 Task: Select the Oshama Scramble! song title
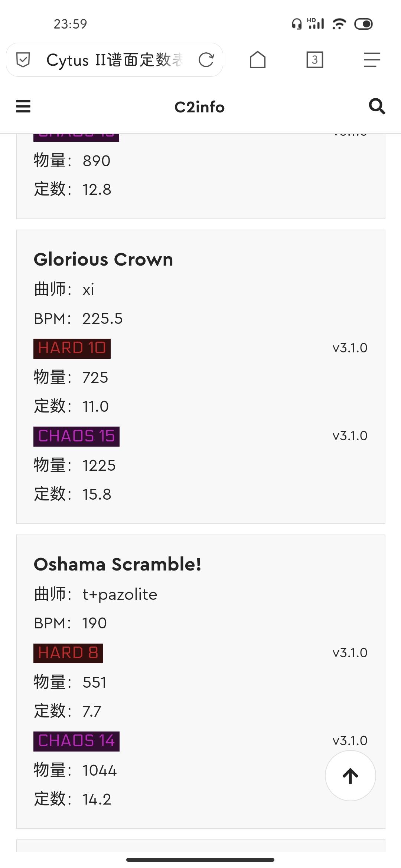pyautogui.click(x=117, y=564)
